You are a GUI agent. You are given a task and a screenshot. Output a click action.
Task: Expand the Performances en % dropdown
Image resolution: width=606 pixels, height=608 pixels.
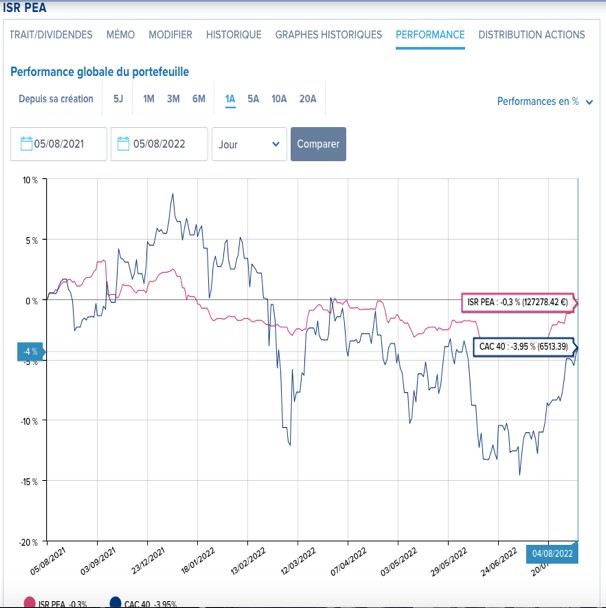click(x=545, y=101)
